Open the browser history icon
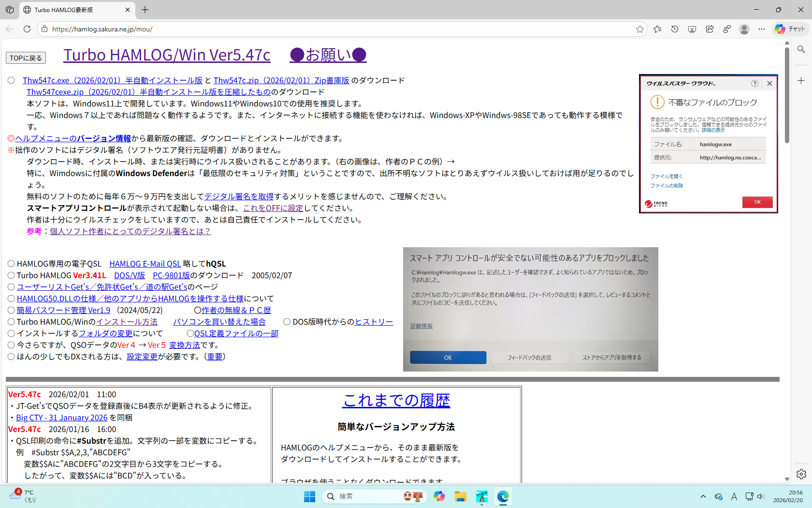Viewport: 812px width, 508px height. [675, 29]
